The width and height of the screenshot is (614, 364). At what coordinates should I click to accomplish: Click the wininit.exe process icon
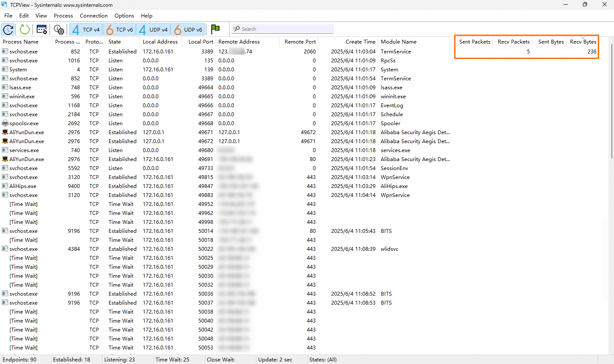5,97
